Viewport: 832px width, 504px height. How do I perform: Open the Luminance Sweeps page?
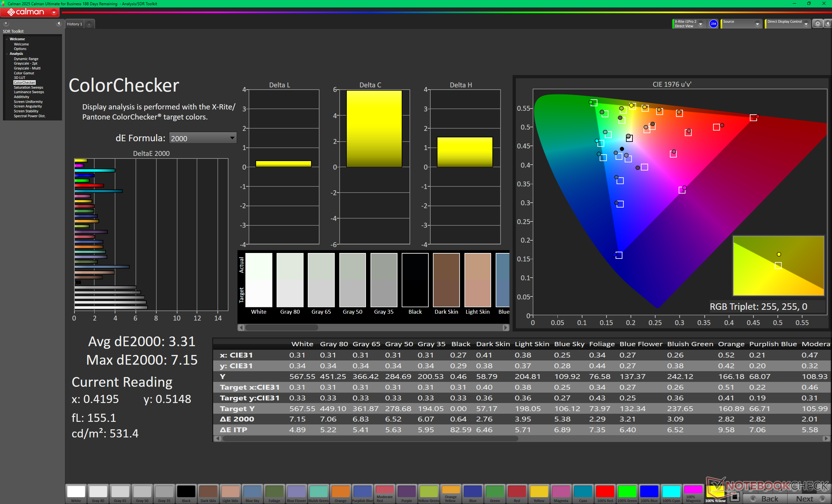[29, 92]
